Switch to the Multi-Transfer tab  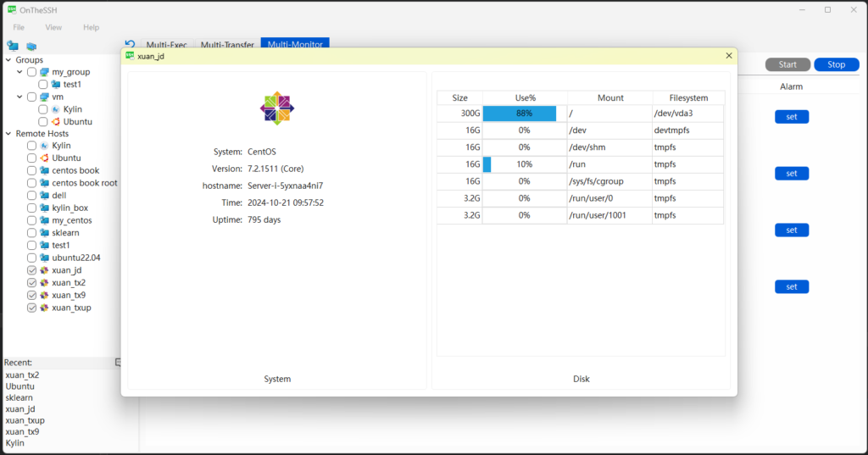(x=229, y=45)
